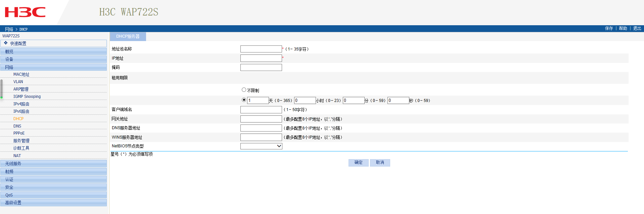Image resolution: width=644 pixels, height=214 pixels.
Task: Focus the DNS服务器地址 input field
Action: point(261,128)
